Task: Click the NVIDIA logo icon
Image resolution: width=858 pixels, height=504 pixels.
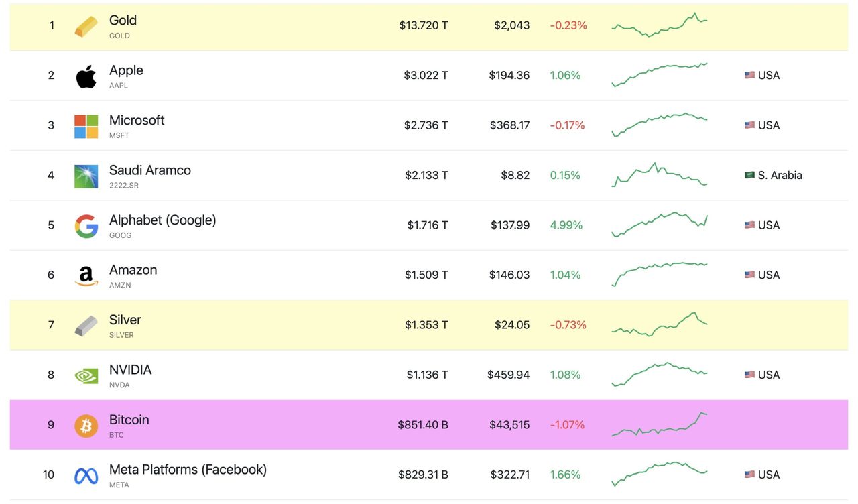Action: (86, 376)
